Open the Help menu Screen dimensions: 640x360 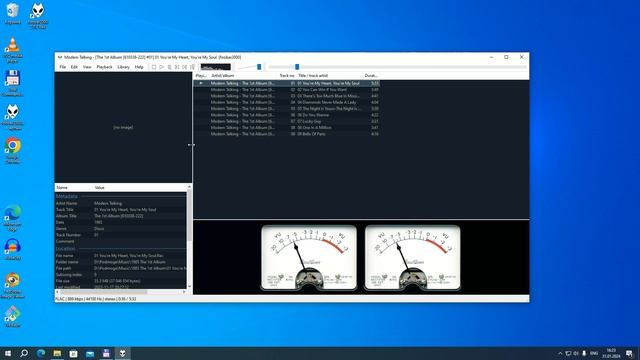pos(139,67)
